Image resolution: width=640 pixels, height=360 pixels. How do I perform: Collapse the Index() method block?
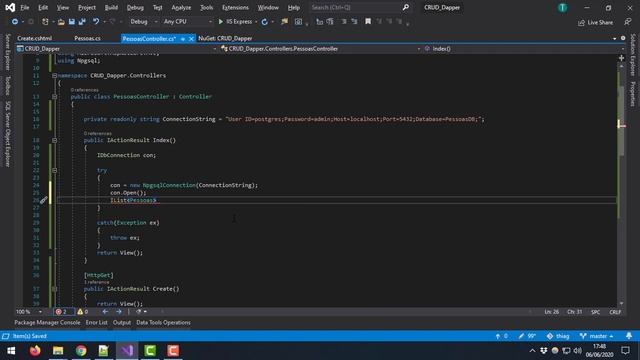tap(54, 140)
